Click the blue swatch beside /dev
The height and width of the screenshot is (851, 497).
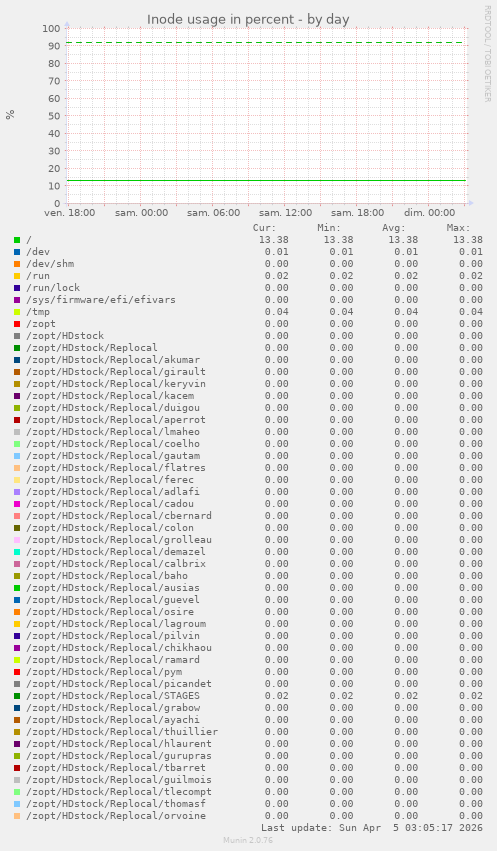click(x=17, y=252)
